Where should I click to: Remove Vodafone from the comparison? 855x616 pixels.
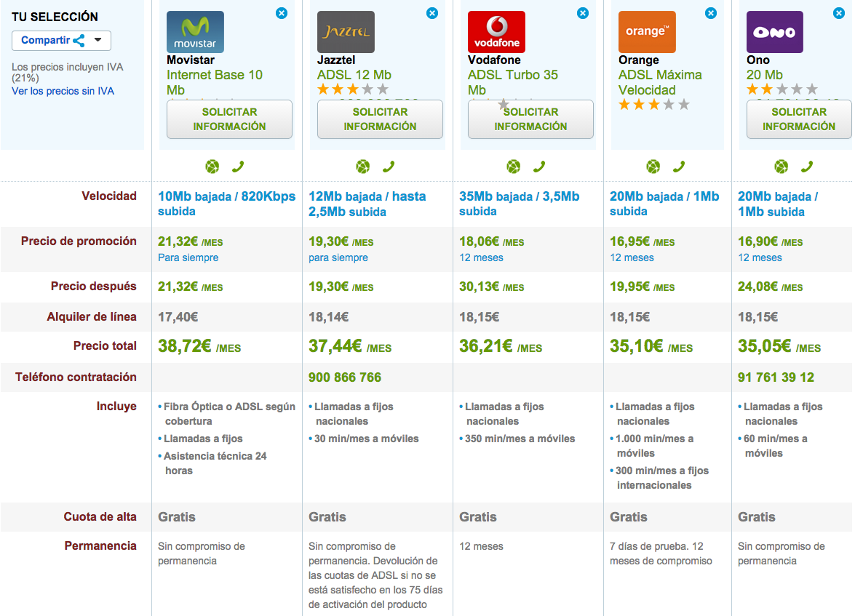[582, 13]
